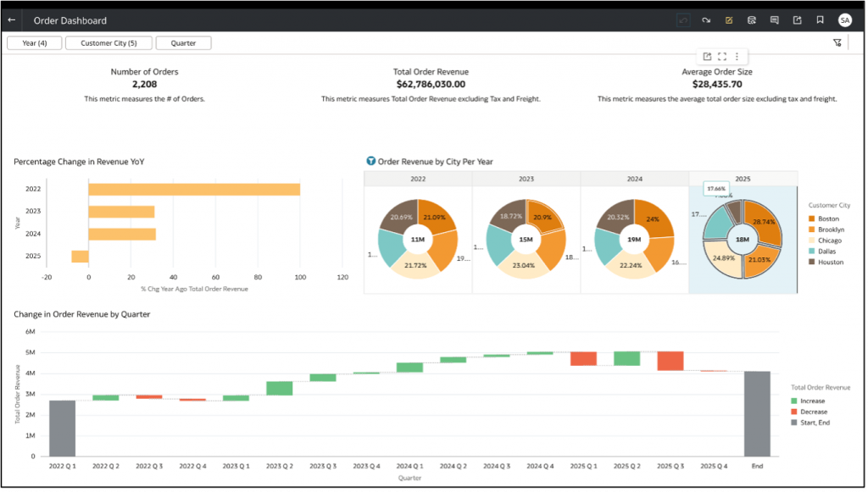Click the 2025 pie chart column header
Image resolution: width=868 pixels, height=492 pixels.
point(743,180)
